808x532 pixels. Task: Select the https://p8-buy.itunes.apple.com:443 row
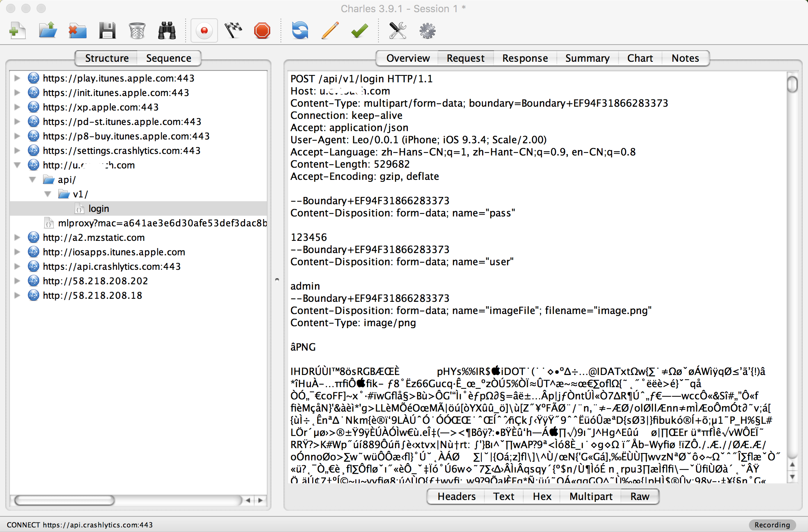[x=138, y=136]
